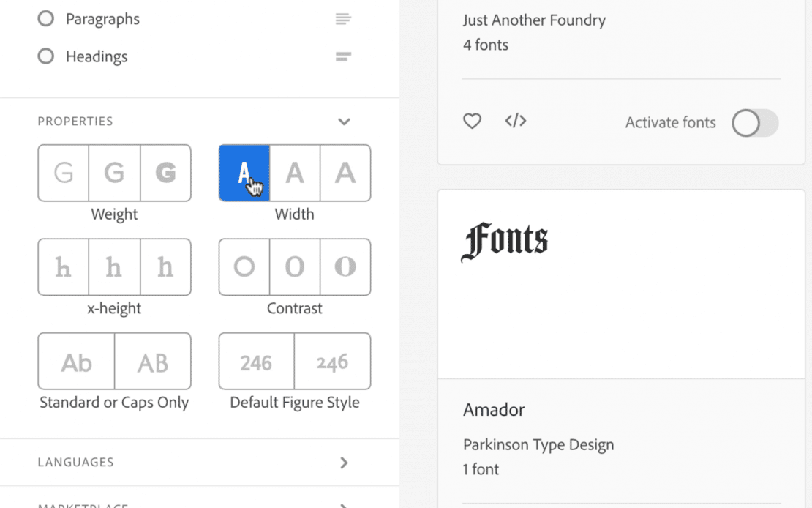
Task: Expand the Marketplace section arrow
Action: pos(344,504)
